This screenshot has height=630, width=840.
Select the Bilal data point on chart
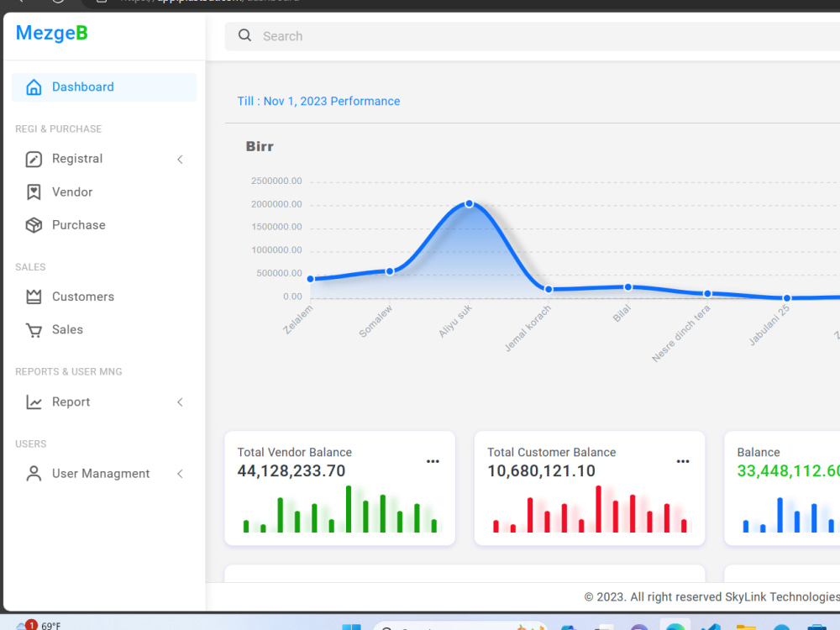pos(627,287)
